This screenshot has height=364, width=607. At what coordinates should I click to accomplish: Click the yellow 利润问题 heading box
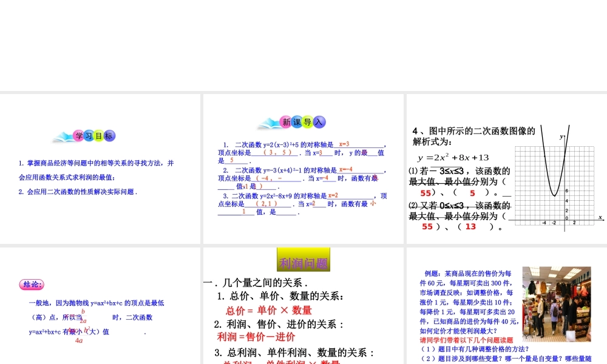[303, 260]
